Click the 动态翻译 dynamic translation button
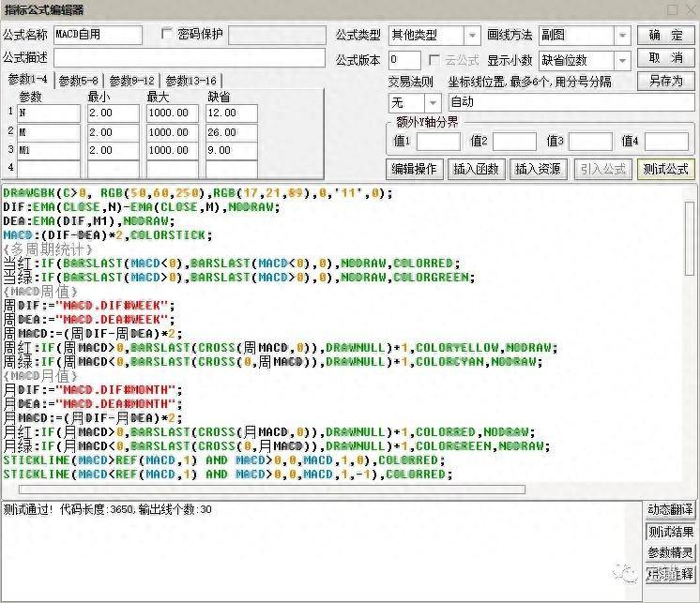Image resolution: width=700 pixels, height=603 pixels. [670, 510]
